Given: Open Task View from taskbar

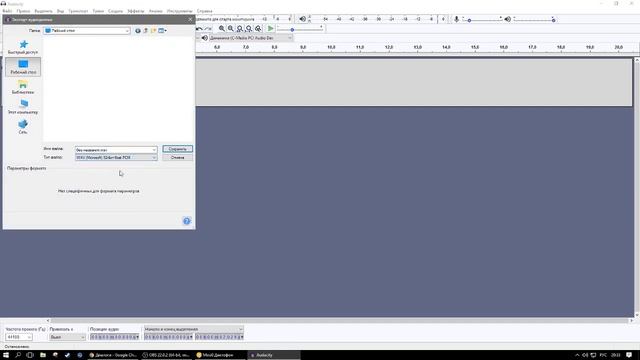Looking at the screenshot, I should pyautogui.click(x=30, y=355).
